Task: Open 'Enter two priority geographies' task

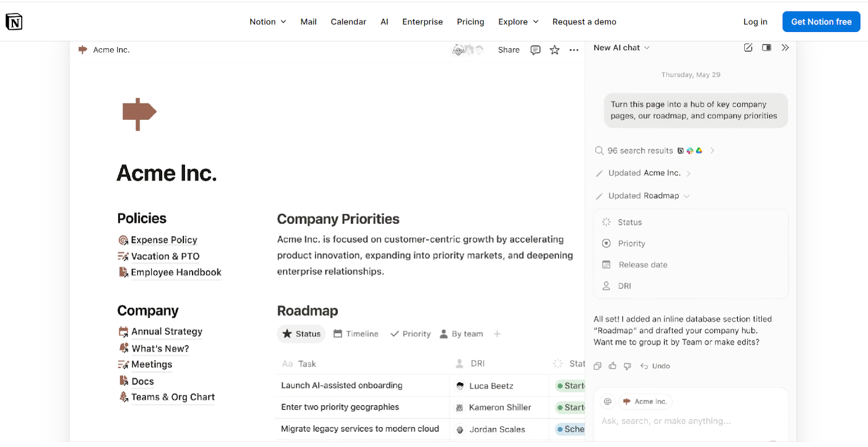Action: [x=340, y=407]
